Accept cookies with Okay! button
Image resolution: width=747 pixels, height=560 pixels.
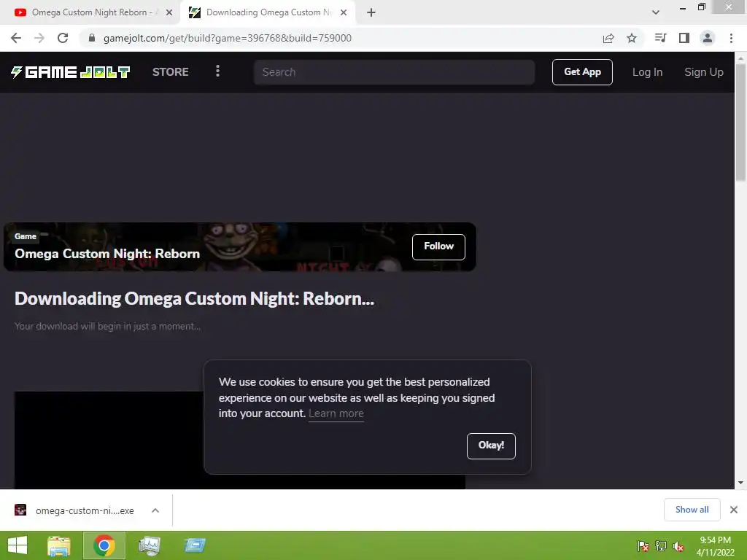coord(491,446)
